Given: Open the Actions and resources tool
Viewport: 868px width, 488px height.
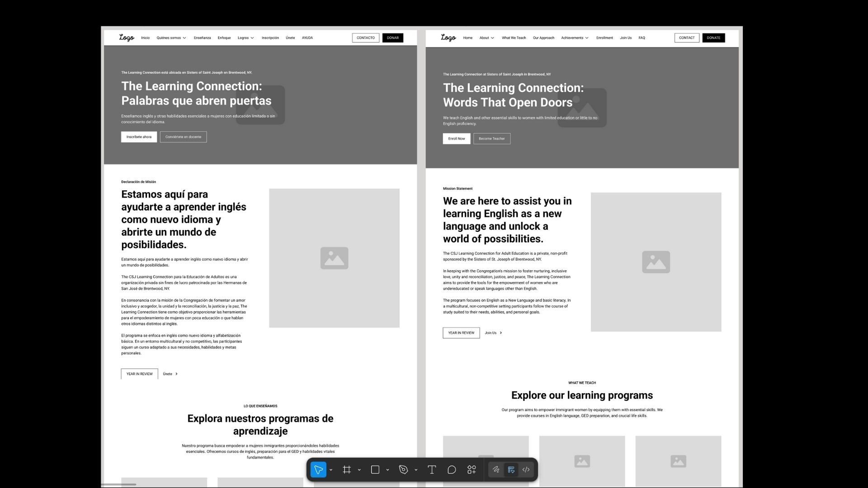Looking at the screenshot, I should coord(472,470).
